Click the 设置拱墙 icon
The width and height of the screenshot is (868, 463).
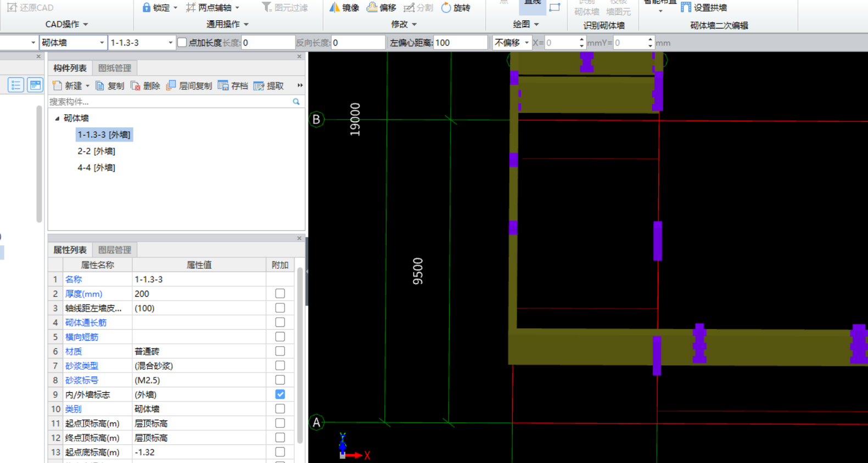(686, 8)
